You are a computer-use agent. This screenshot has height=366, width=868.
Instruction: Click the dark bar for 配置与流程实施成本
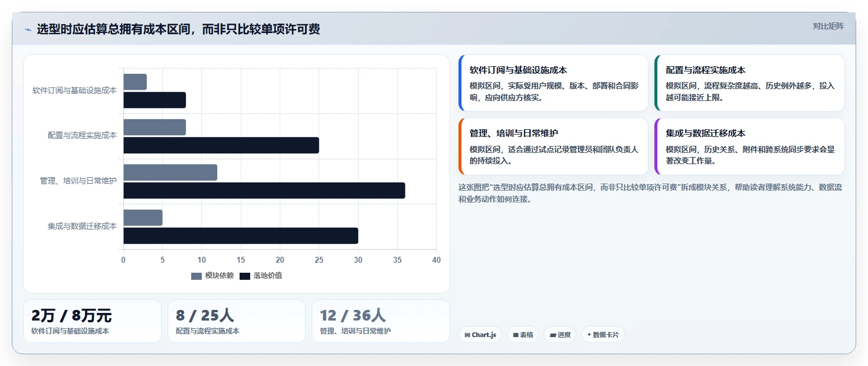[x=221, y=145]
